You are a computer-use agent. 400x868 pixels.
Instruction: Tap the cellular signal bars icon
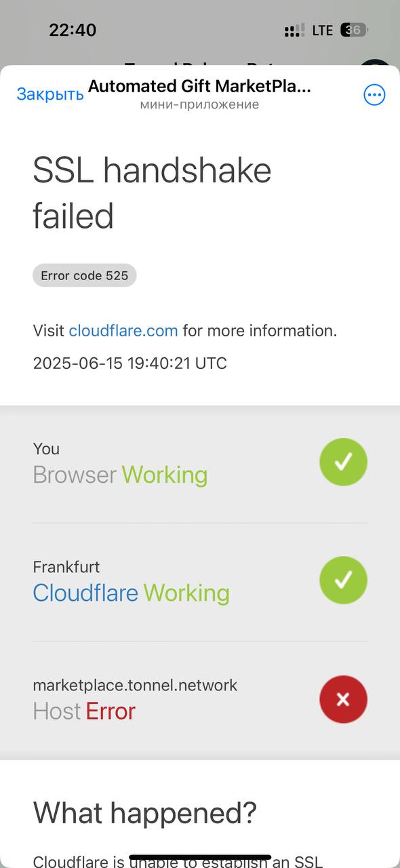point(294,31)
